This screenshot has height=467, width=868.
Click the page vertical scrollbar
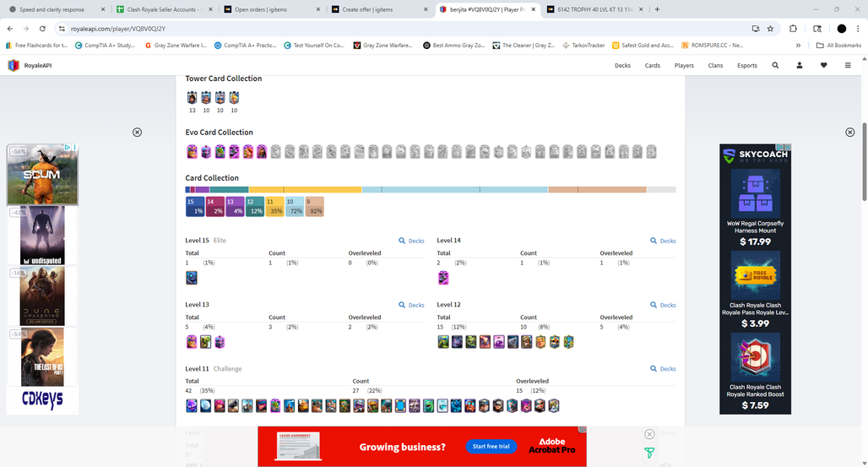[864, 160]
